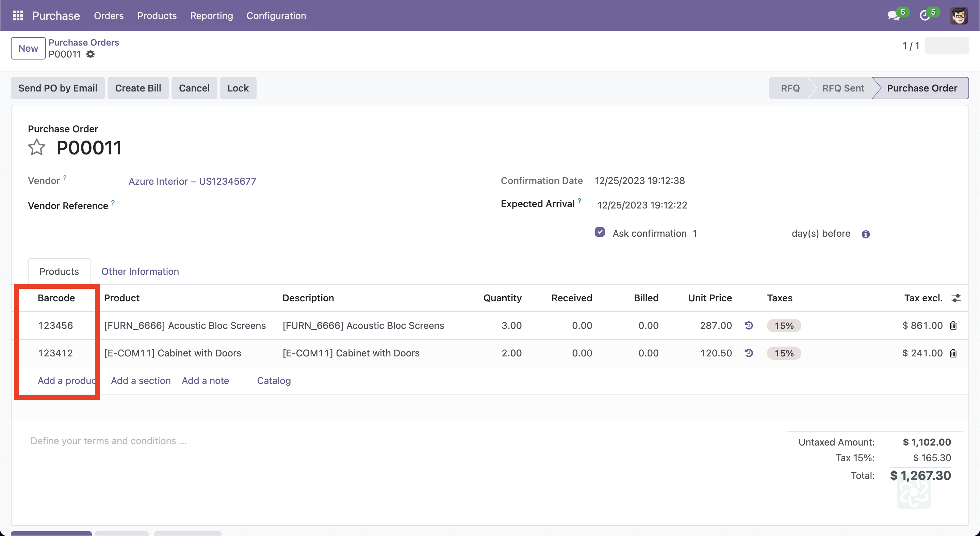
Task: Delete the Acoustic Bloc Screens line
Action: pos(953,326)
